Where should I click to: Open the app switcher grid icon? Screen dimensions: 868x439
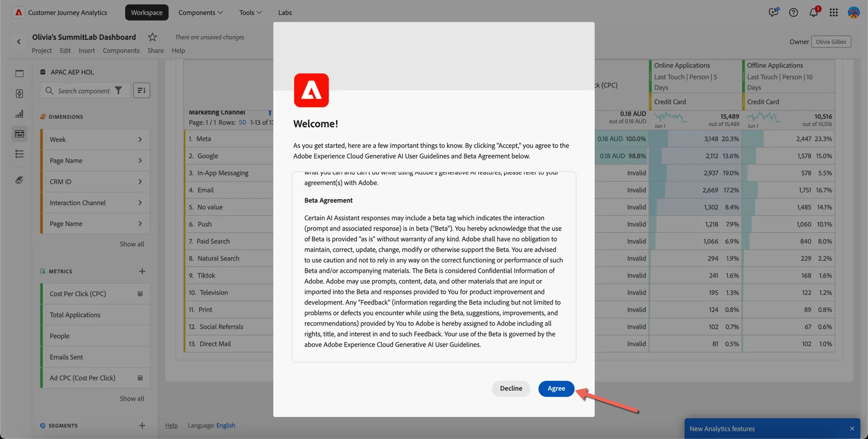834,13
